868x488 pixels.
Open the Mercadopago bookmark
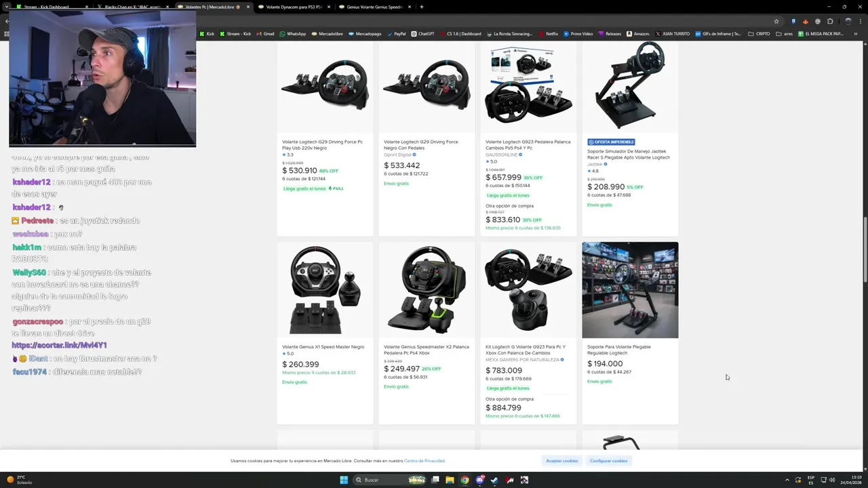click(364, 34)
